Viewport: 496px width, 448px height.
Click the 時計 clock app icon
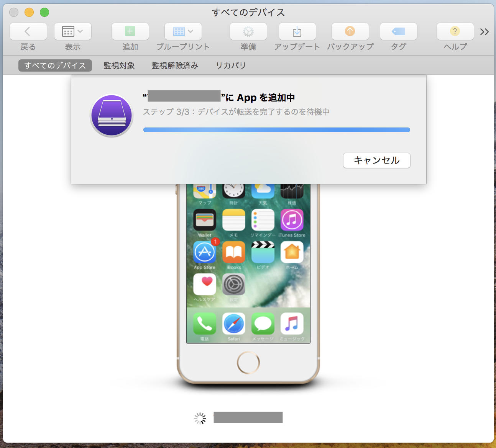tap(234, 191)
